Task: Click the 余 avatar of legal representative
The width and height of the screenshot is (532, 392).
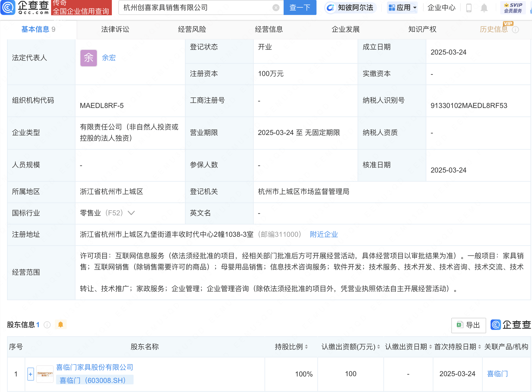Action: pyautogui.click(x=89, y=58)
